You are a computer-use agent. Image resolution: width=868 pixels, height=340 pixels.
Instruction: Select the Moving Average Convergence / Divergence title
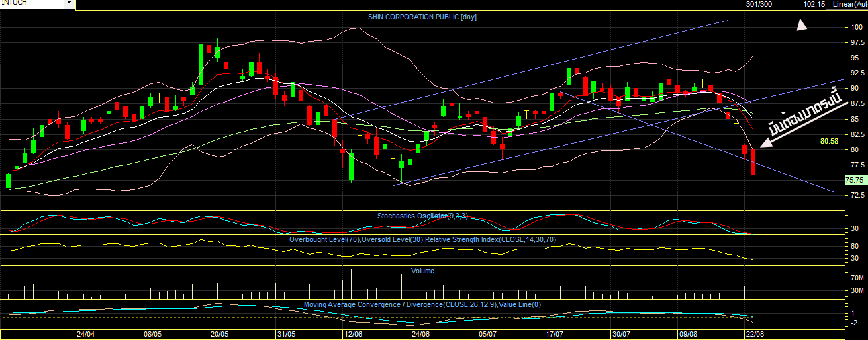pyautogui.click(x=422, y=304)
